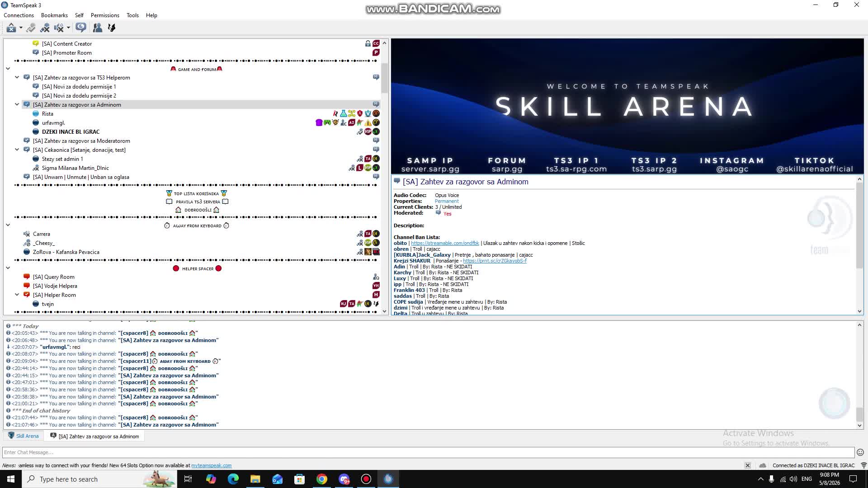
Task: Open the Away status dropdown arrow
Action: [x=21, y=28]
